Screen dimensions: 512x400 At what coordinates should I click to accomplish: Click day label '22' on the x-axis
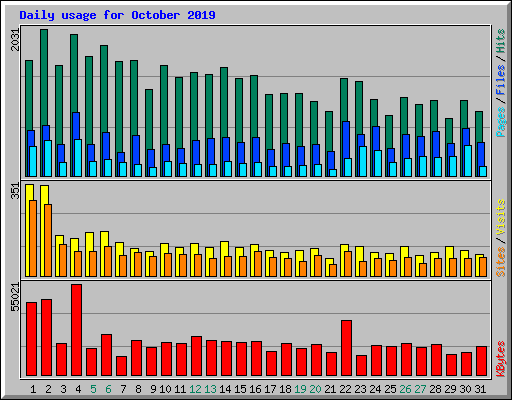click(x=345, y=389)
